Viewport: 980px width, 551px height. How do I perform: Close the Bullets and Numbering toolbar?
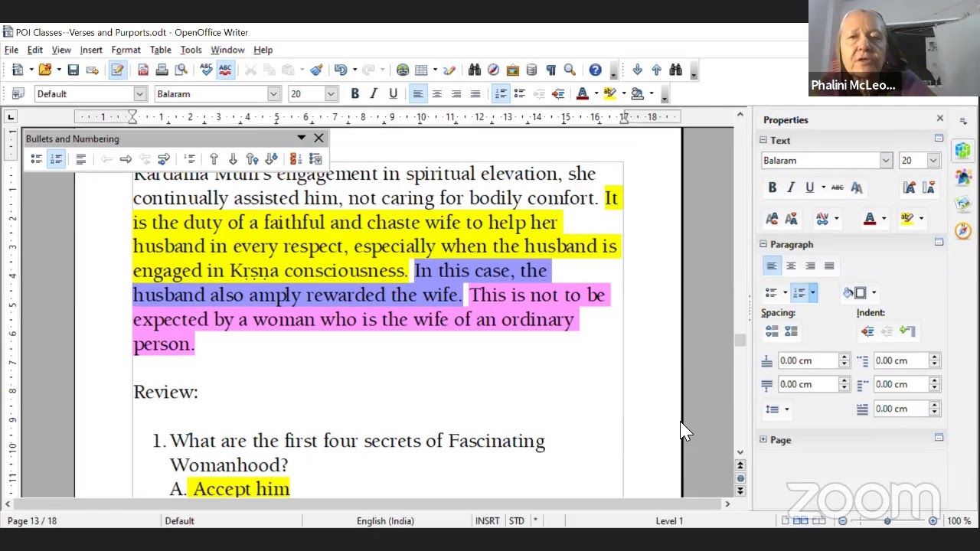[318, 139]
